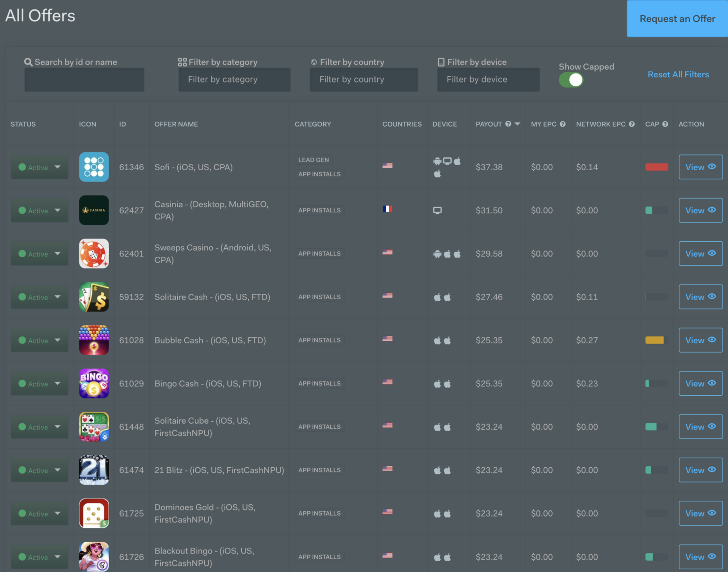The image size is (728, 572).
Task: Click the Payout sort chevron
Action: point(517,124)
